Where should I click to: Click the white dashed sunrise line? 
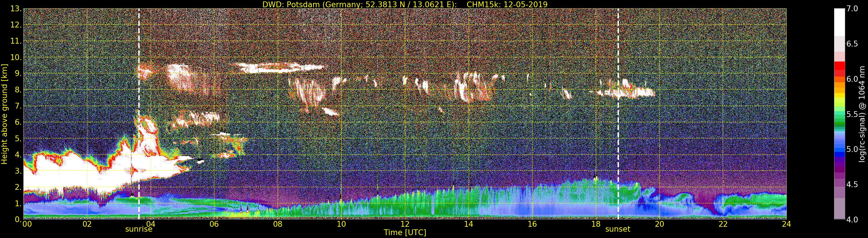click(139, 114)
